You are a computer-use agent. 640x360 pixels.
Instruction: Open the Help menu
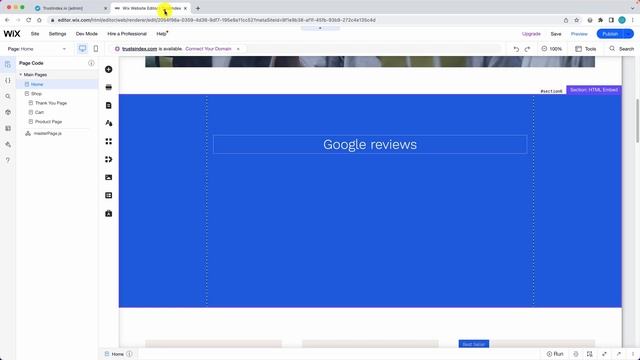click(x=162, y=34)
